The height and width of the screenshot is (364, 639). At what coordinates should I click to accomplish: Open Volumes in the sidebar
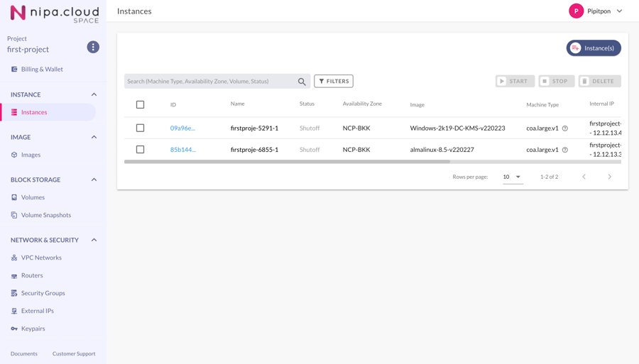coord(33,197)
